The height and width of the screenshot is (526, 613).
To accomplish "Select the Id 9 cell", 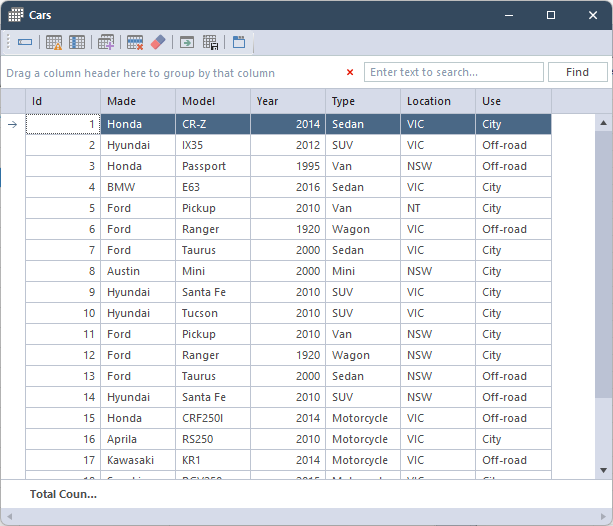I will click(63, 292).
